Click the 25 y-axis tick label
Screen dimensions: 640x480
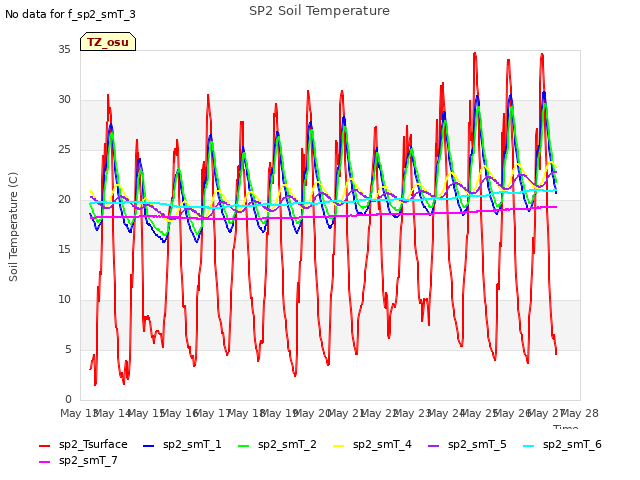tap(64, 149)
